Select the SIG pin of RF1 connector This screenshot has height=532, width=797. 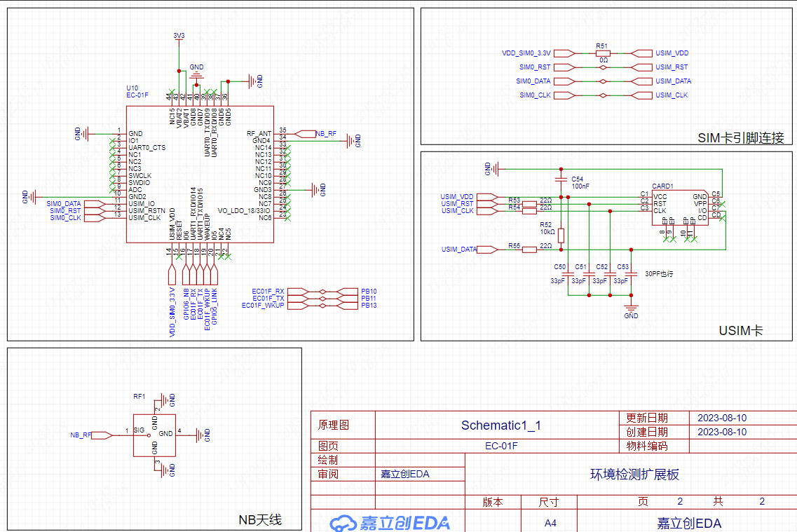click(139, 430)
